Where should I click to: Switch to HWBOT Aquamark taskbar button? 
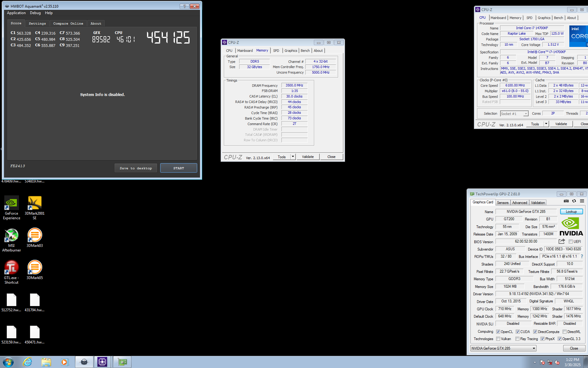click(84, 362)
